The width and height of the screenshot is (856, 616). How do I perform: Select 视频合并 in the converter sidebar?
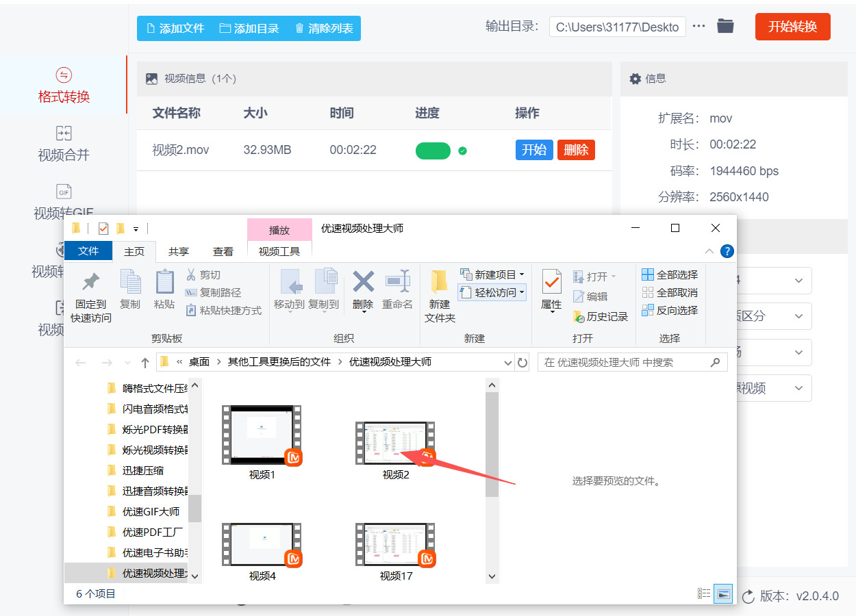[x=64, y=144]
